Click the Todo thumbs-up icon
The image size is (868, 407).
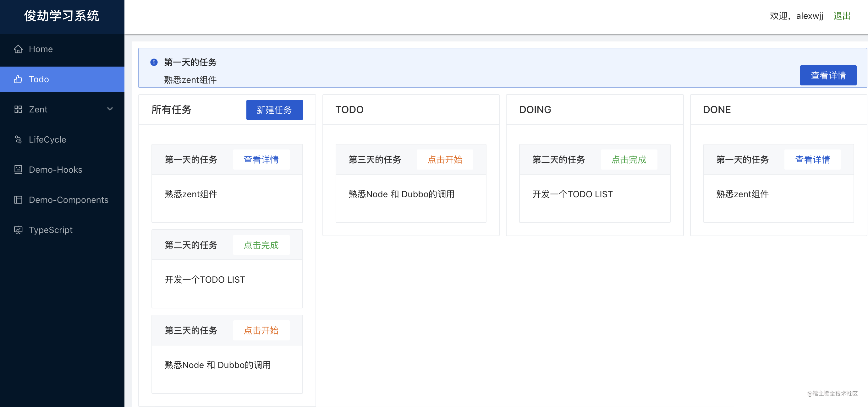[18, 79]
